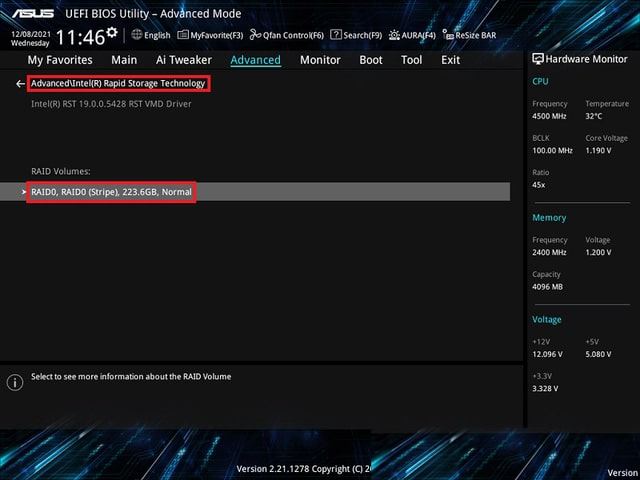Image resolution: width=640 pixels, height=480 pixels.
Task: Open the Exit tab
Action: tap(450, 60)
